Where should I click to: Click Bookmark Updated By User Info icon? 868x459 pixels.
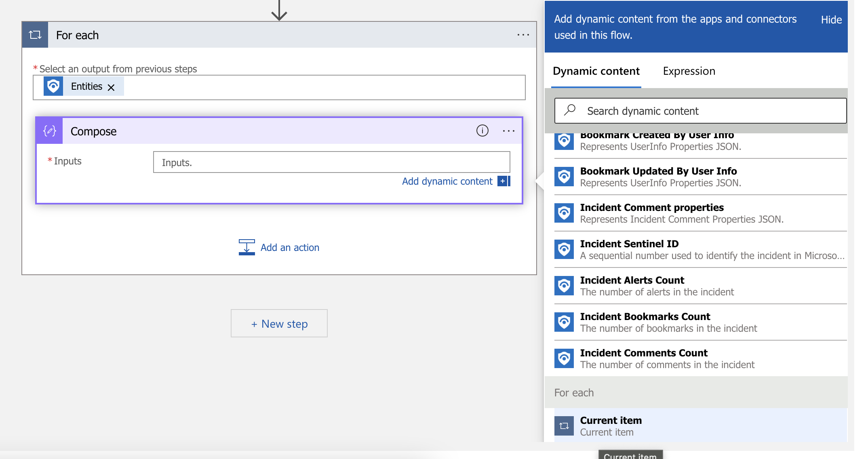tap(564, 177)
